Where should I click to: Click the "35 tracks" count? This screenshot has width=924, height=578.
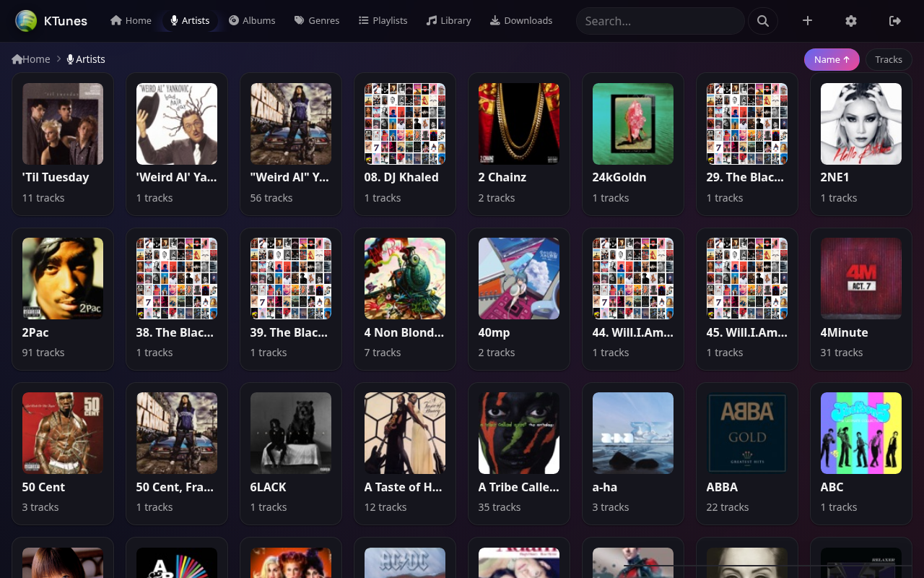[x=500, y=507]
